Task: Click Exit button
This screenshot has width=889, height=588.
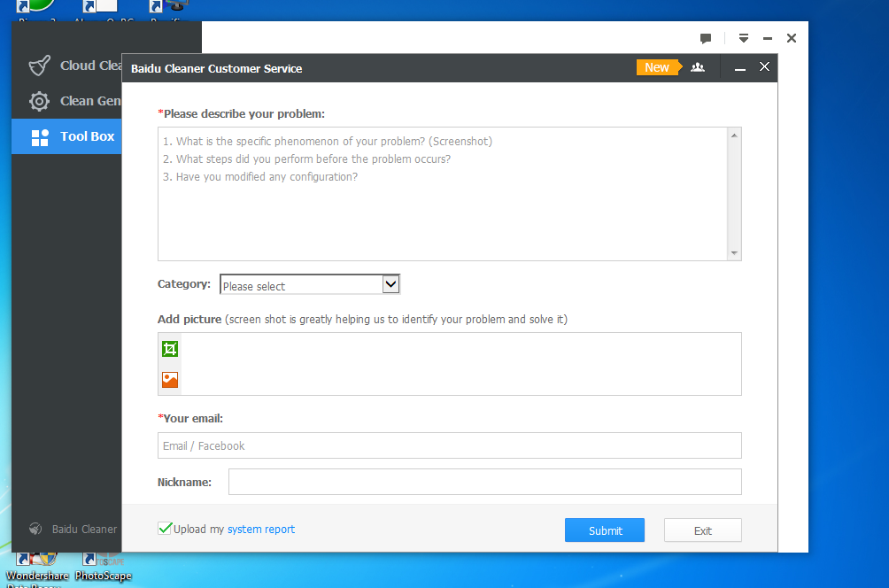Action: click(702, 530)
